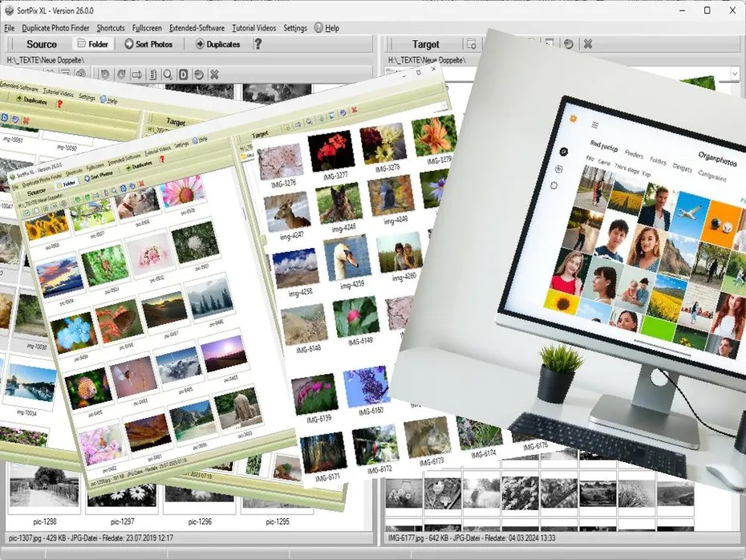Image resolution: width=746 pixels, height=560 pixels.
Task: Select the magnifier zoom icon on the Source toolbar
Action: pyautogui.click(x=167, y=75)
